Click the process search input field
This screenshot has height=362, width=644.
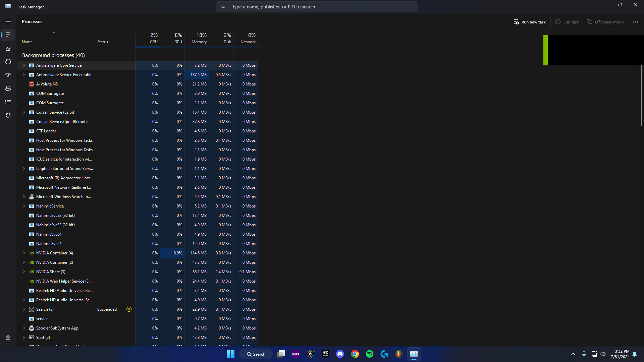(x=317, y=7)
